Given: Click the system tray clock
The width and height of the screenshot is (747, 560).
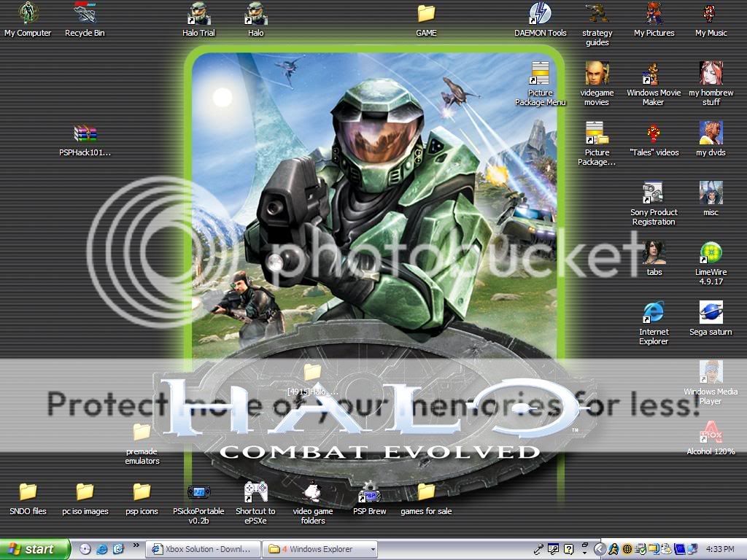Looking at the screenshot, I should coord(721,549).
